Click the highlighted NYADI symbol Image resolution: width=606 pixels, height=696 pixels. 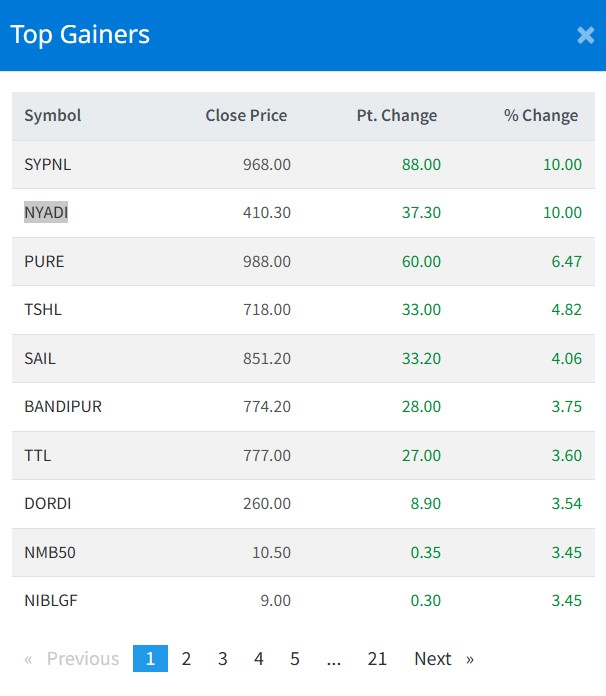(46, 212)
